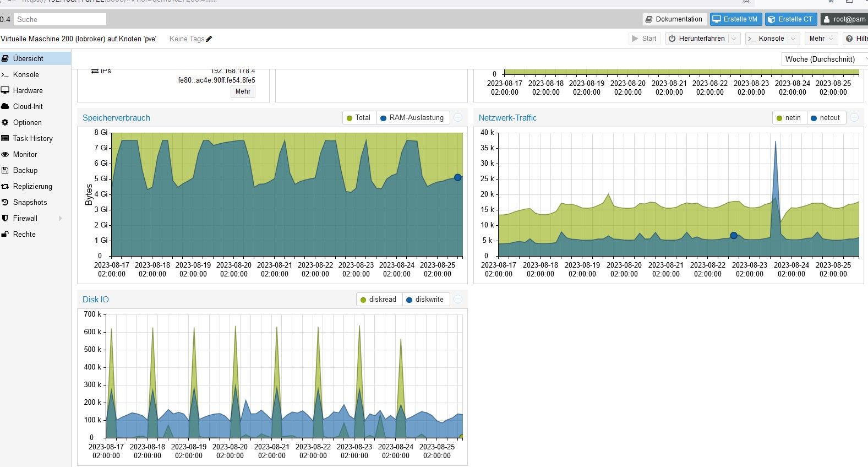Switch to the Task History section
Image resolution: width=868 pixels, height=467 pixels.
[x=32, y=139]
